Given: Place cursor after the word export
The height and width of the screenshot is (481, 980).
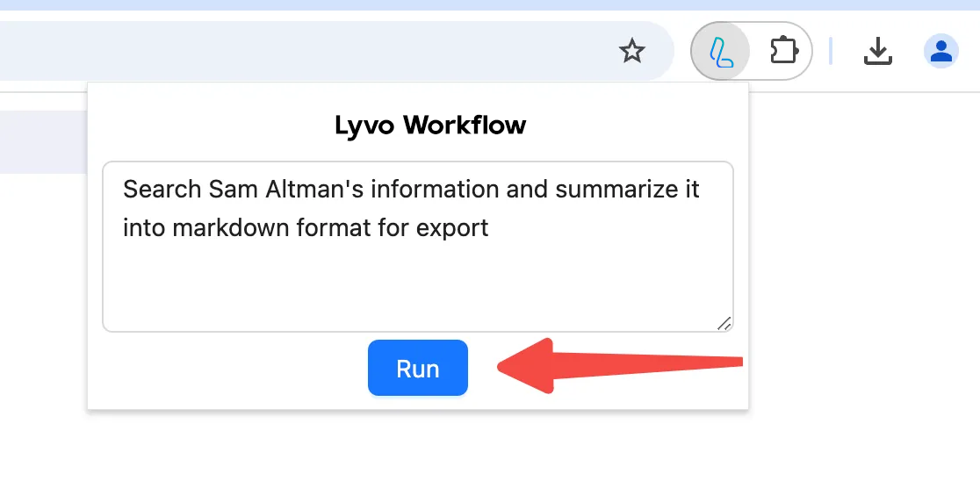Looking at the screenshot, I should (489, 228).
